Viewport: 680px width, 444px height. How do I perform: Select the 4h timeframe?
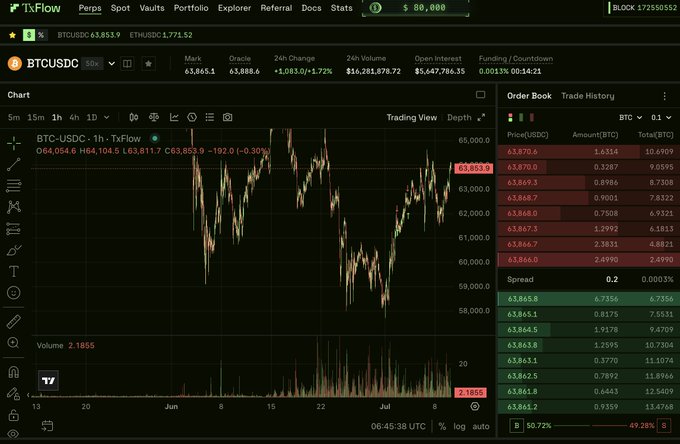pyautogui.click(x=75, y=118)
